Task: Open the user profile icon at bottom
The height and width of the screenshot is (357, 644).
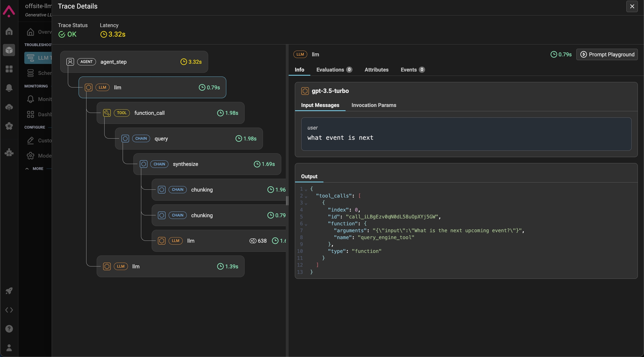Action: [x=9, y=348]
